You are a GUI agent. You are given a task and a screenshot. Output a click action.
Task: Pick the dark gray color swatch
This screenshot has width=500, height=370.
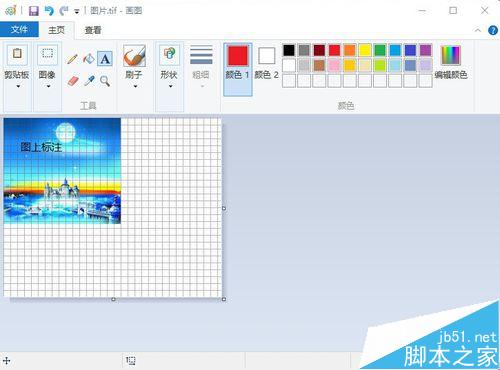pos(304,50)
